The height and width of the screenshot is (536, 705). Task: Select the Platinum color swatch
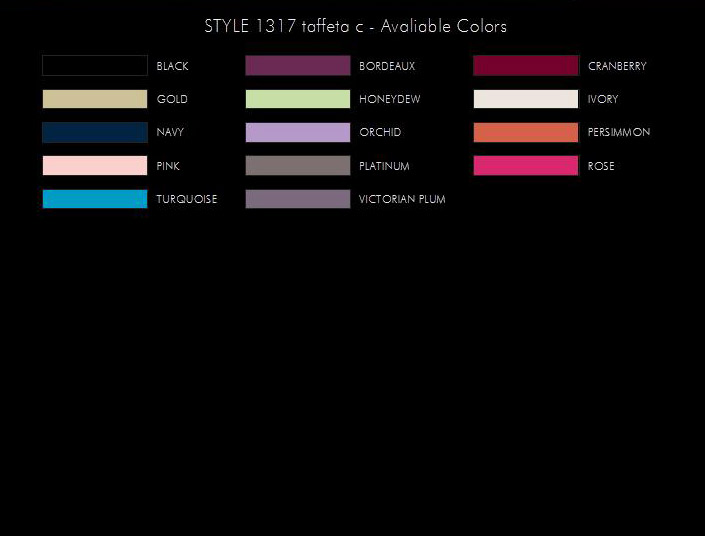coord(298,165)
